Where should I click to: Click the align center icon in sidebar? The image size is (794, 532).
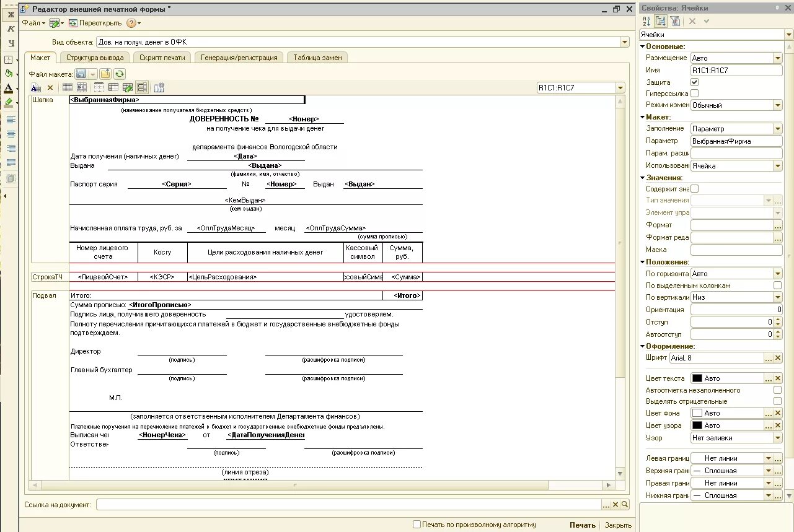point(11,134)
